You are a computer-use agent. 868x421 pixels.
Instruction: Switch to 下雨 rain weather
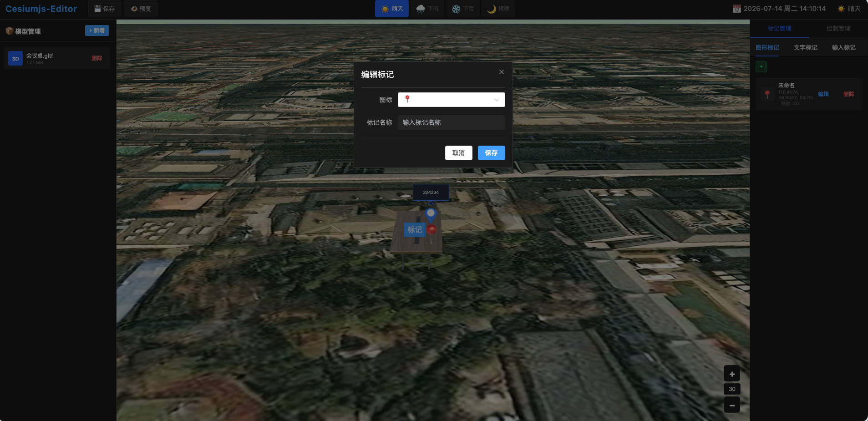click(x=427, y=9)
